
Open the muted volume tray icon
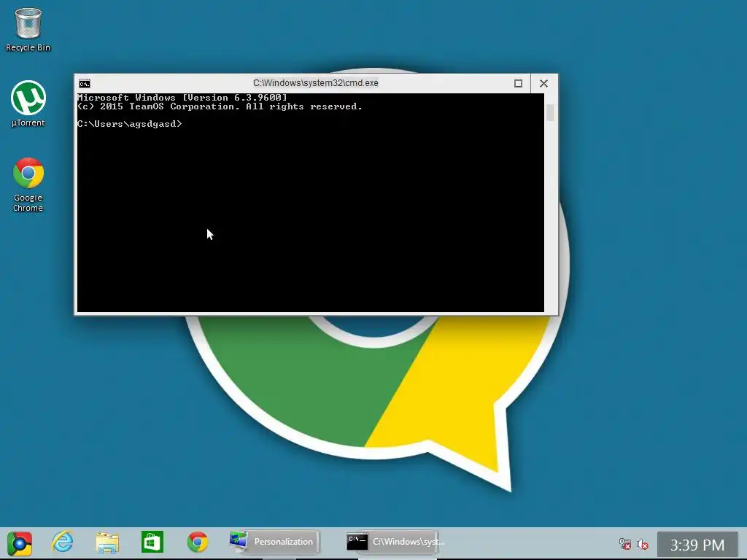pyautogui.click(x=643, y=544)
